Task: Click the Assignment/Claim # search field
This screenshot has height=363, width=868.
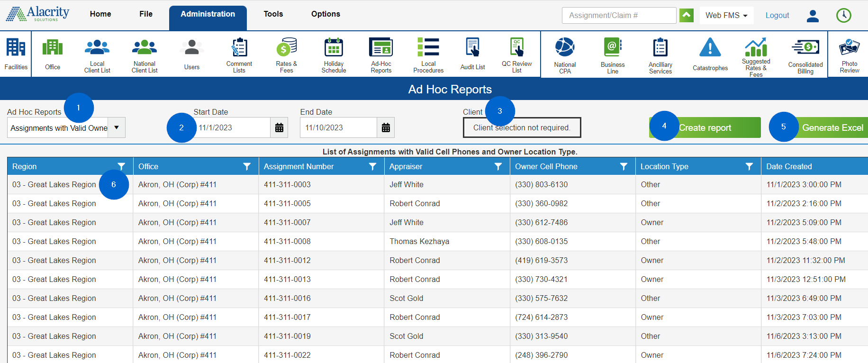Action: (619, 15)
